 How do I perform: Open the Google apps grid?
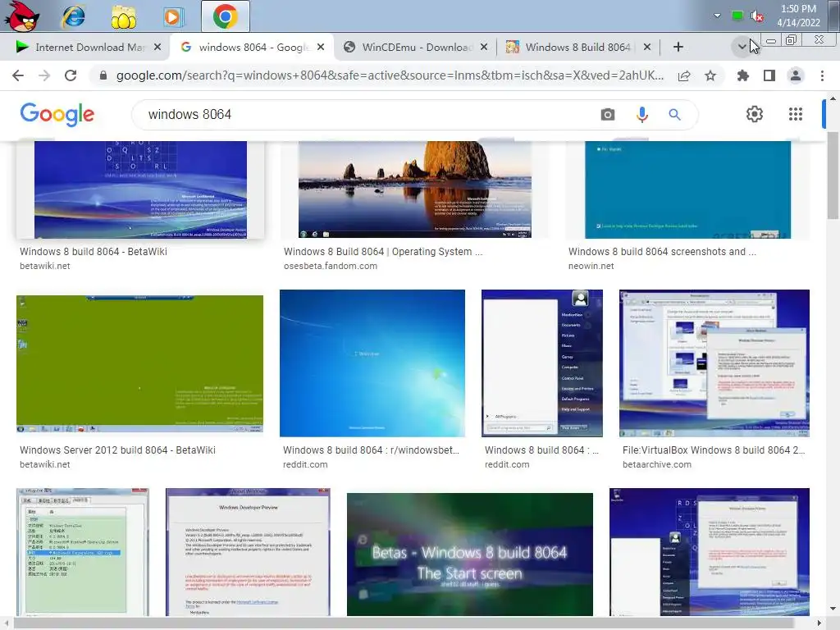click(x=796, y=114)
